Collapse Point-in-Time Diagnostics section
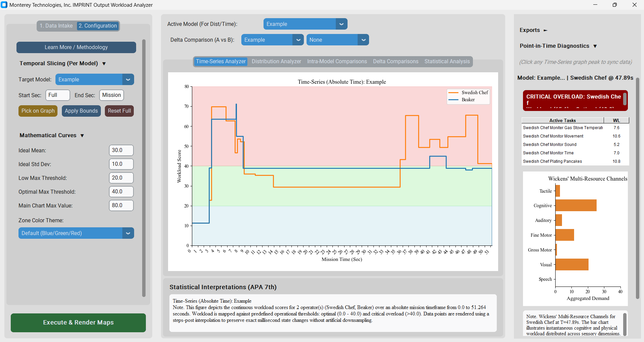 click(x=558, y=46)
